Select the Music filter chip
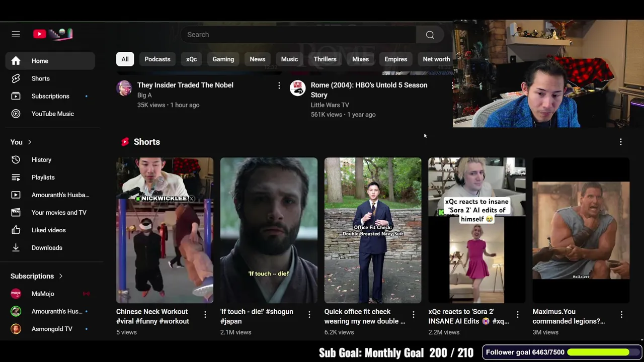 click(289, 59)
